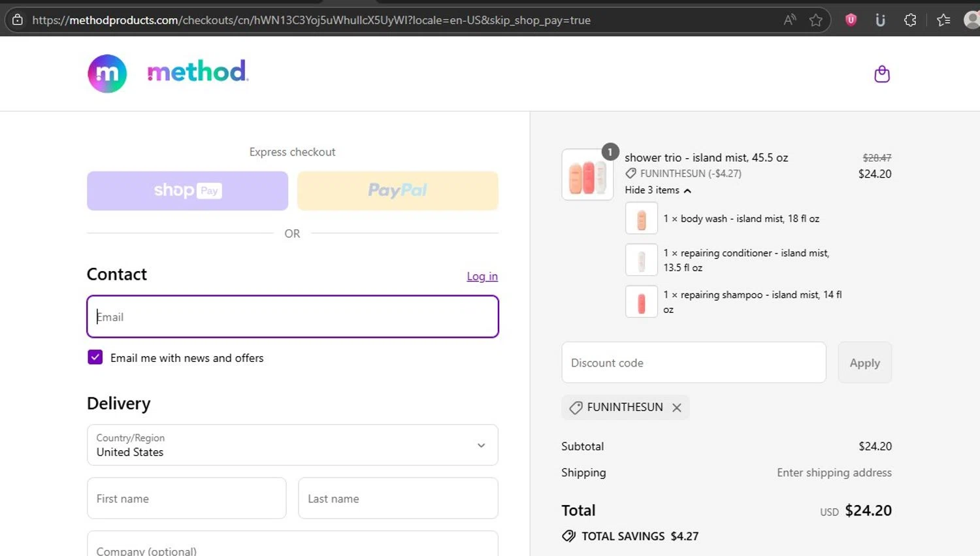Viewport: 980px width, 556px height.
Task: Open the red shield extension icon
Action: tap(851, 20)
